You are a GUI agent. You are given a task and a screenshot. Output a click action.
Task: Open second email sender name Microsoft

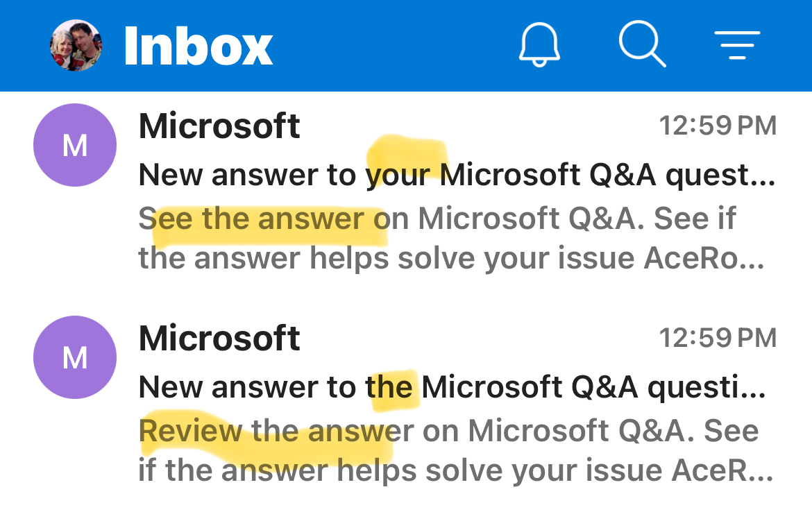click(219, 338)
